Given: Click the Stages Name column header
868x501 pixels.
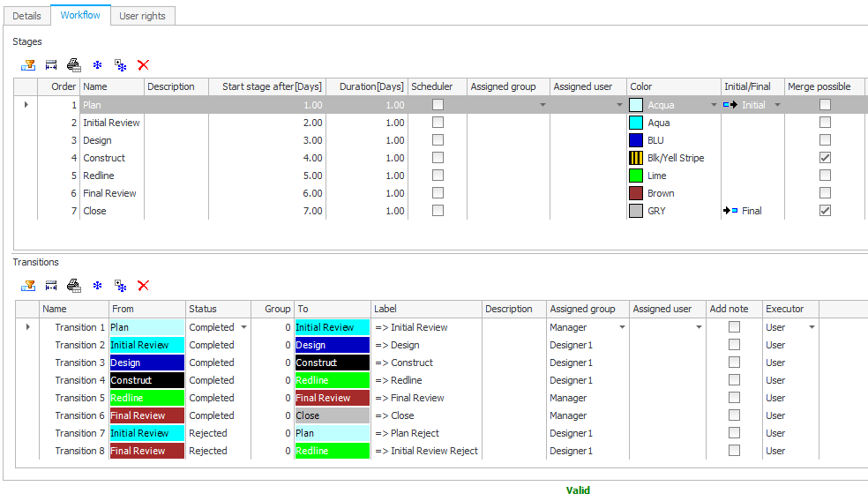Looking at the screenshot, I should (112, 86).
